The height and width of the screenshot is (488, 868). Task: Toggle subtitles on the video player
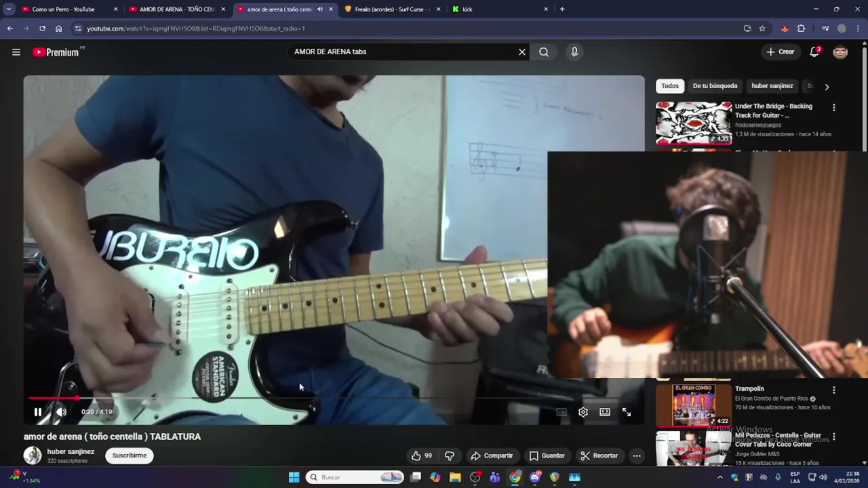coord(561,411)
